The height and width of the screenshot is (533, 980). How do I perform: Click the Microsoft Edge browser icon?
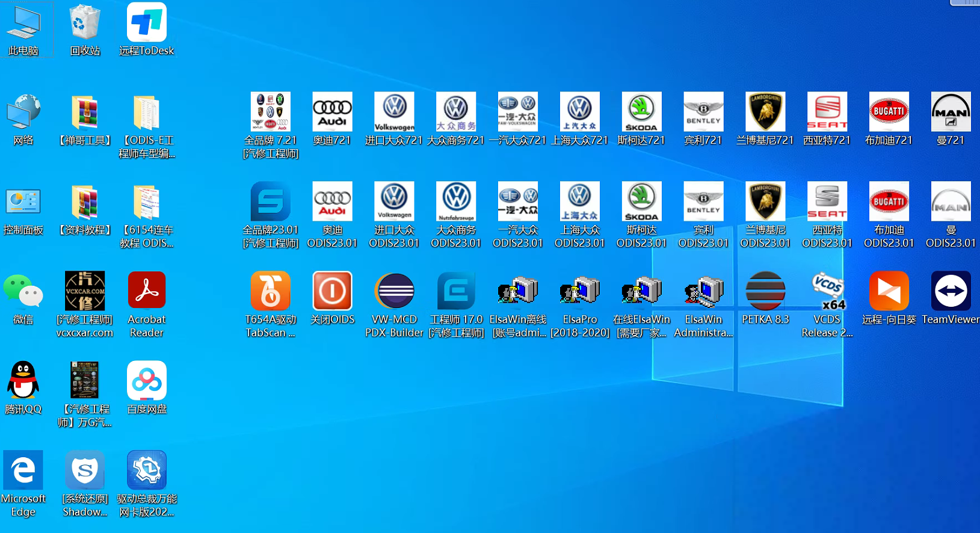pos(23,470)
